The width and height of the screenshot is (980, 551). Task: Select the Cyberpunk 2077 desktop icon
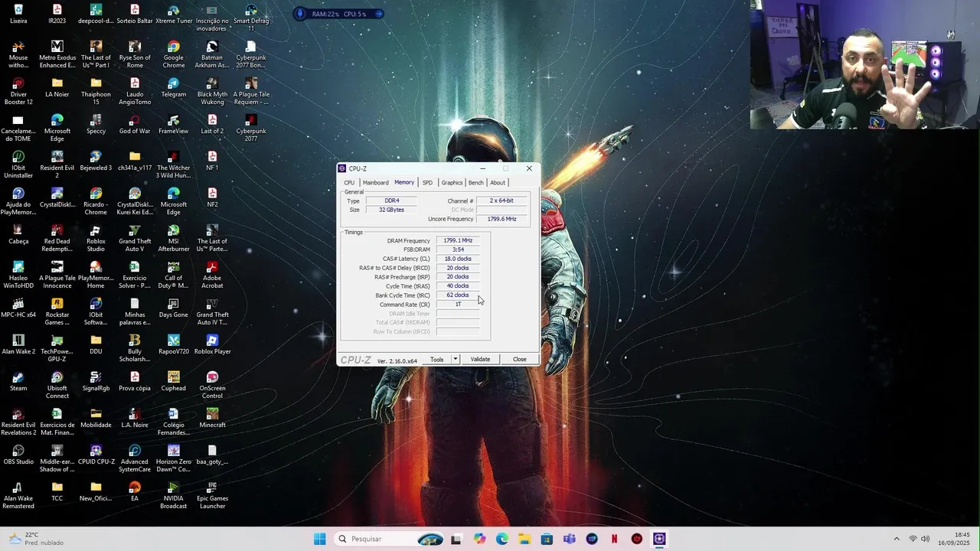pyautogui.click(x=251, y=129)
